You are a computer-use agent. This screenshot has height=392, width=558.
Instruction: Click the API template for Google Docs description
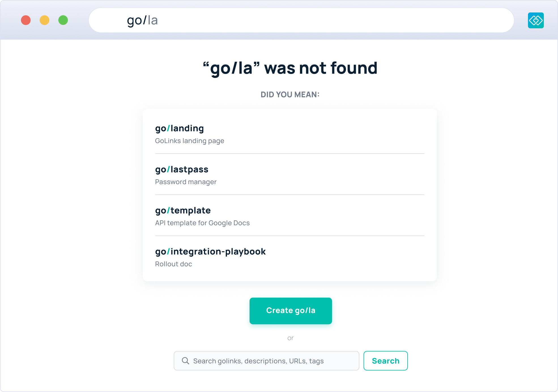click(x=202, y=223)
